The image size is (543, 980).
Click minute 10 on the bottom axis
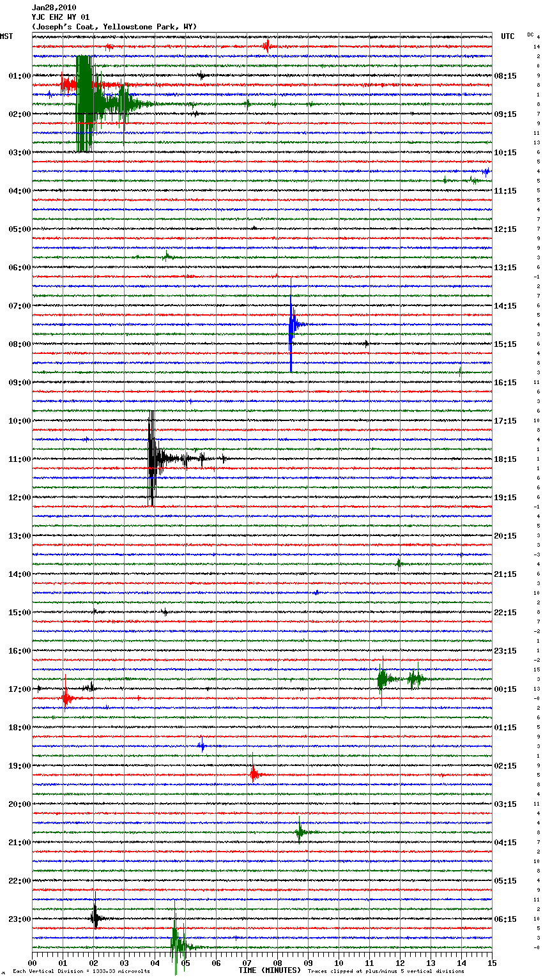(339, 963)
